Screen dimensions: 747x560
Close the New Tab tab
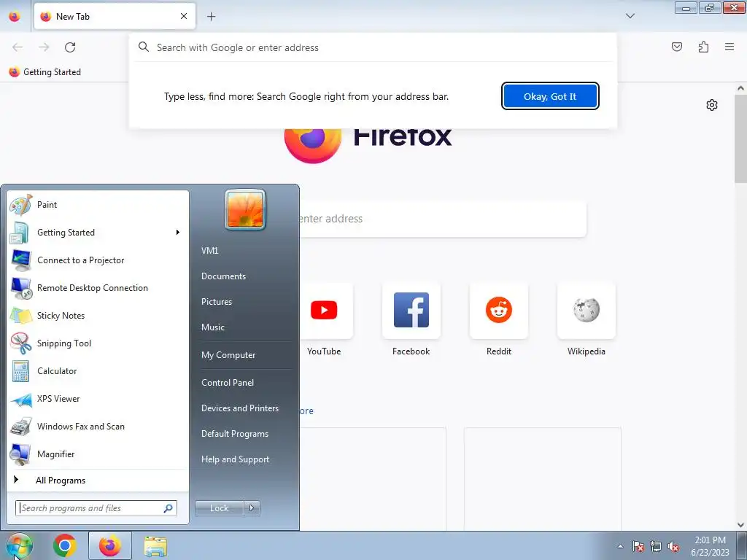point(184,16)
